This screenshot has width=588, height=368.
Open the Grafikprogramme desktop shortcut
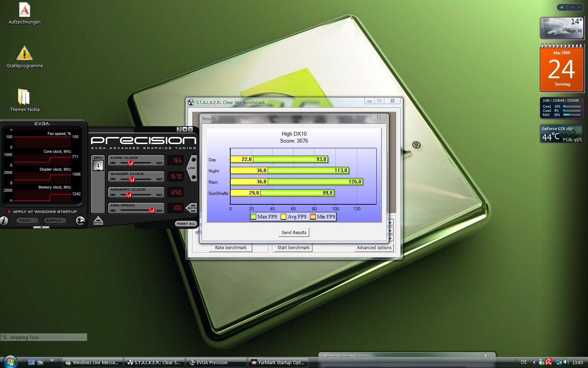coord(24,57)
